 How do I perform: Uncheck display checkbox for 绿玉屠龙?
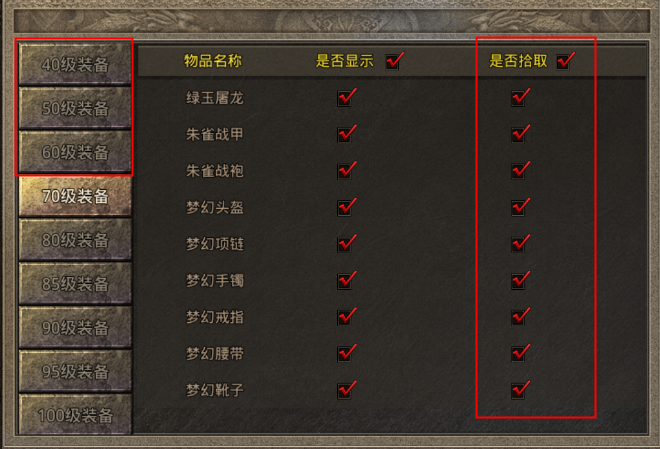[x=344, y=98]
